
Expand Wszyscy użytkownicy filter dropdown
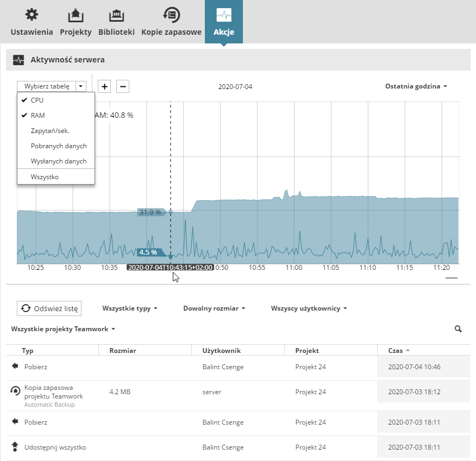pos(309,308)
